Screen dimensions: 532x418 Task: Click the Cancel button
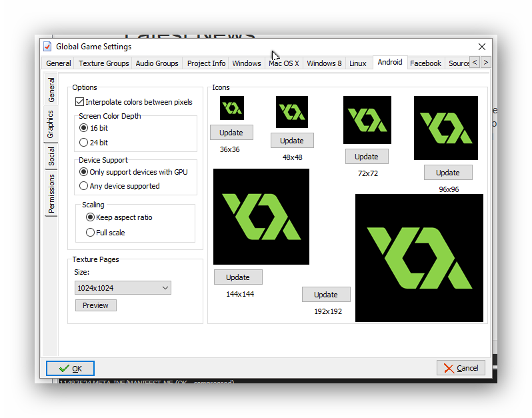pos(461,368)
